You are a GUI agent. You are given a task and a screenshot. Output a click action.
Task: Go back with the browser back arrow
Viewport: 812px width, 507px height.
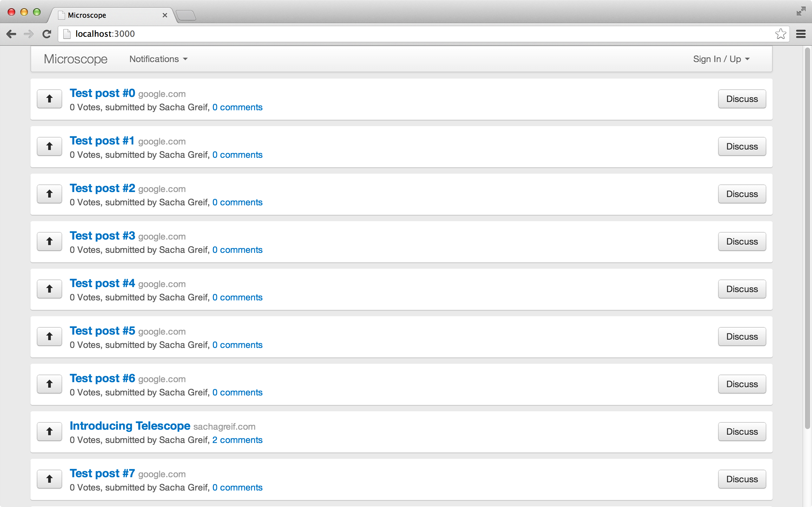(x=11, y=34)
